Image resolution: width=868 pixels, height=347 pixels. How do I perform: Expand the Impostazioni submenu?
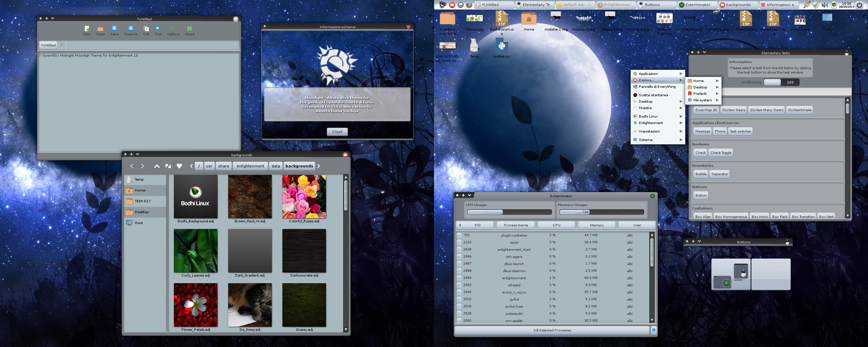click(x=657, y=131)
